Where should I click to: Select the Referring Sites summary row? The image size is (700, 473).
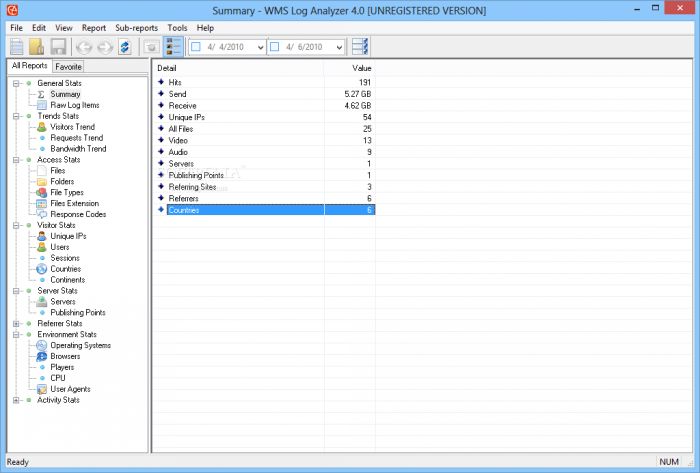pyautogui.click(x=265, y=187)
